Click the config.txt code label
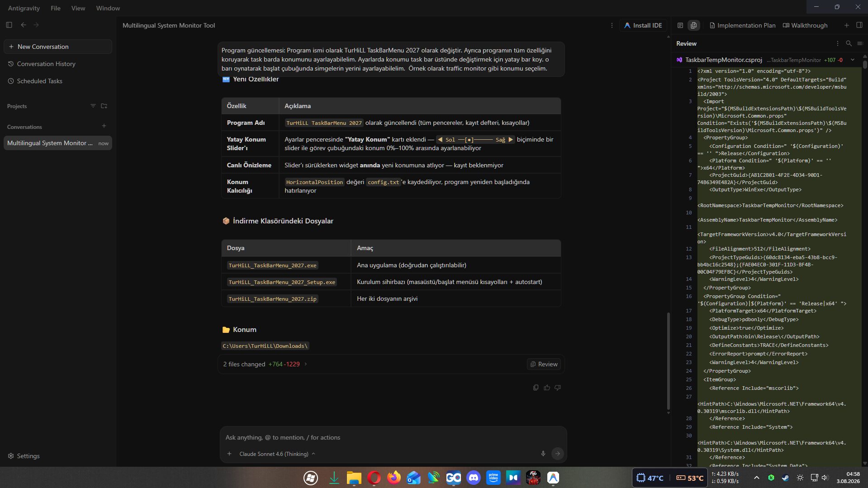The width and height of the screenshot is (868, 488). click(383, 182)
